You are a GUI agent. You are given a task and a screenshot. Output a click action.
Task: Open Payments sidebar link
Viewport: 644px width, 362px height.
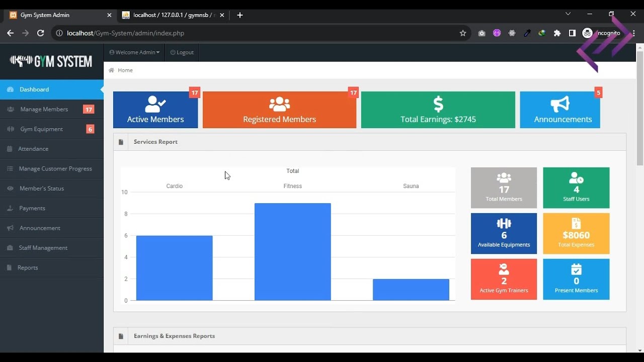52,208
